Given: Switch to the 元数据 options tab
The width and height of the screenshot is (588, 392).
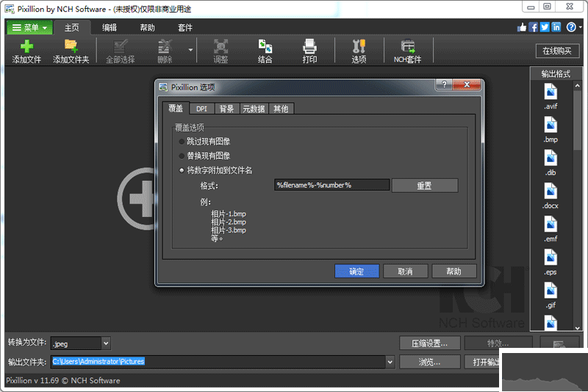Looking at the screenshot, I should click(254, 109).
